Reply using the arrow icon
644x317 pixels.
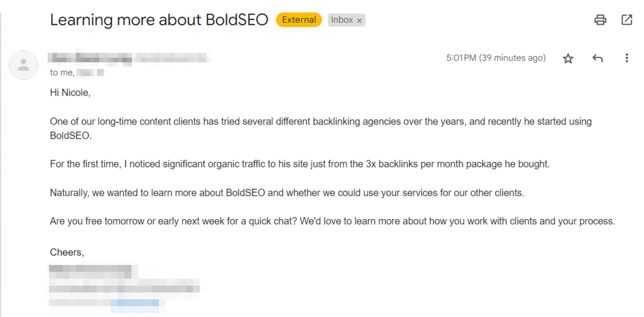598,58
